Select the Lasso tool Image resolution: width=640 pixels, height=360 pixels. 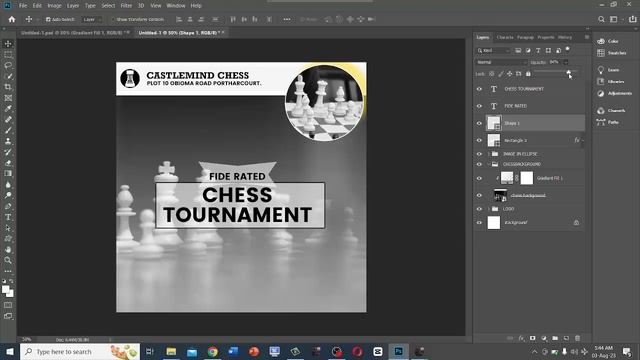[8, 65]
